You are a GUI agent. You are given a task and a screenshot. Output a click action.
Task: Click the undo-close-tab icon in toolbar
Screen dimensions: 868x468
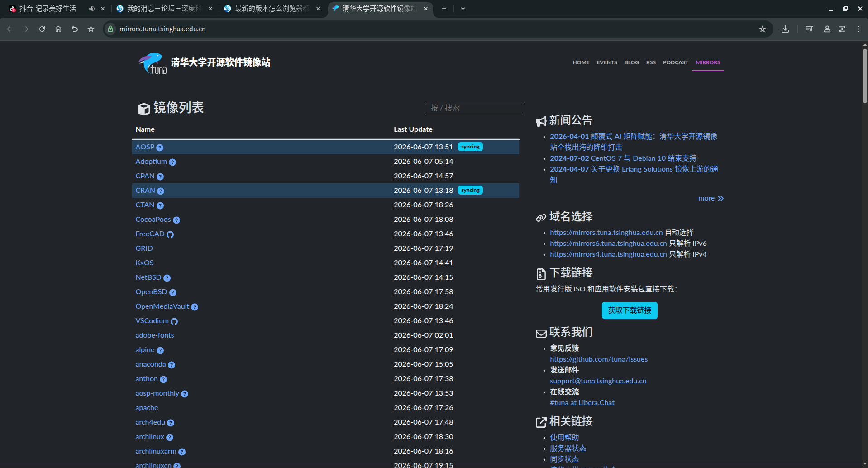click(x=75, y=29)
